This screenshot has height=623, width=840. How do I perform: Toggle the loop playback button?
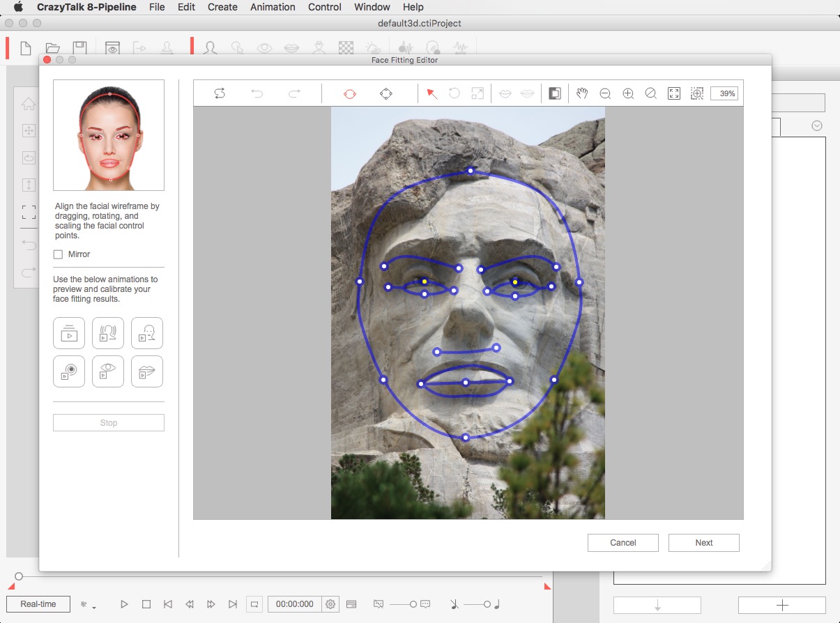pos(255,604)
